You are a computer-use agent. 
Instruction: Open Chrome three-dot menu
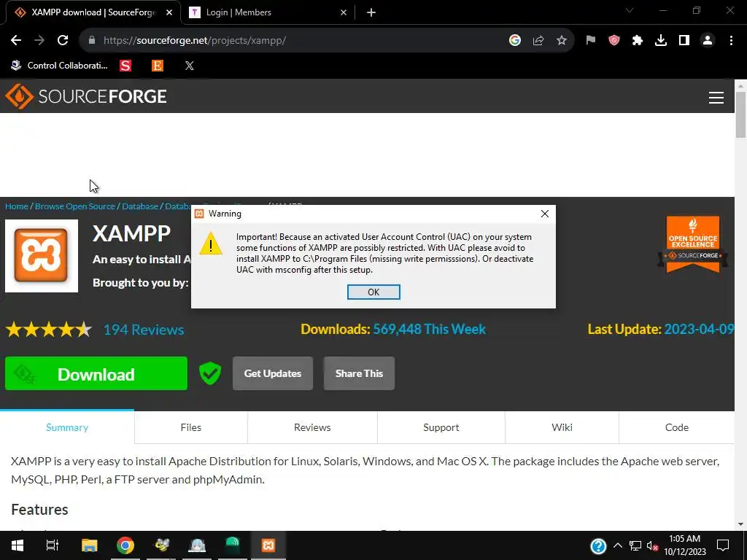tap(731, 41)
